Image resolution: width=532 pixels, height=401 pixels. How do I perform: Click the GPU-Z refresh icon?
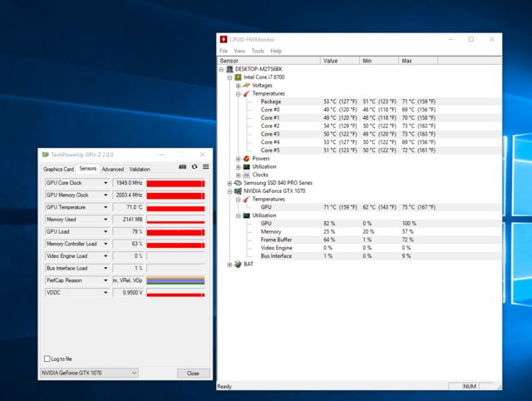pyautogui.click(x=195, y=166)
